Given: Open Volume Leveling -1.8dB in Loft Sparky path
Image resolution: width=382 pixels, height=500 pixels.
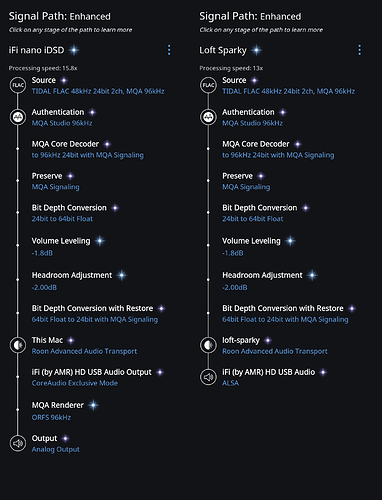Looking at the screenshot, I should click(x=259, y=246).
